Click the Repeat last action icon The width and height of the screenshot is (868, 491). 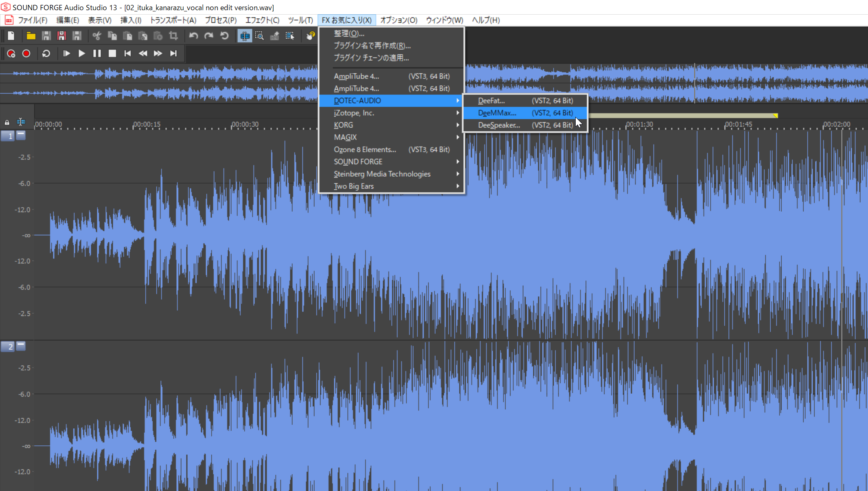click(224, 36)
